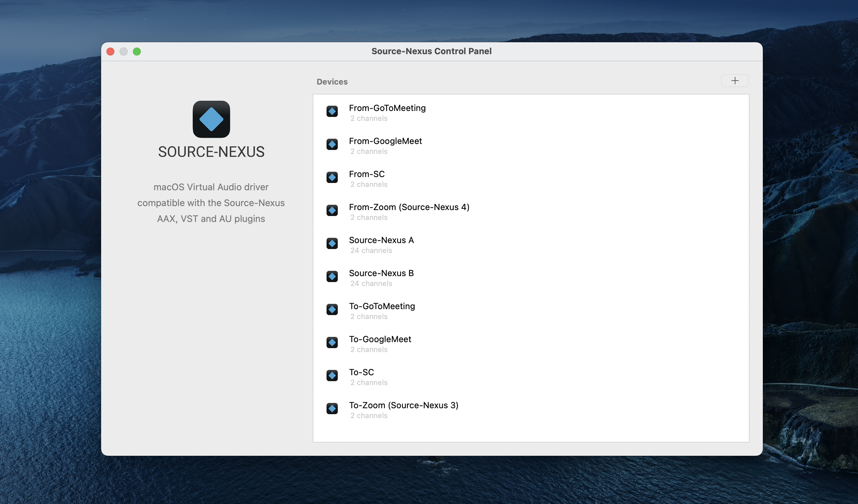Click the add device plus button
The image size is (858, 504).
(735, 81)
